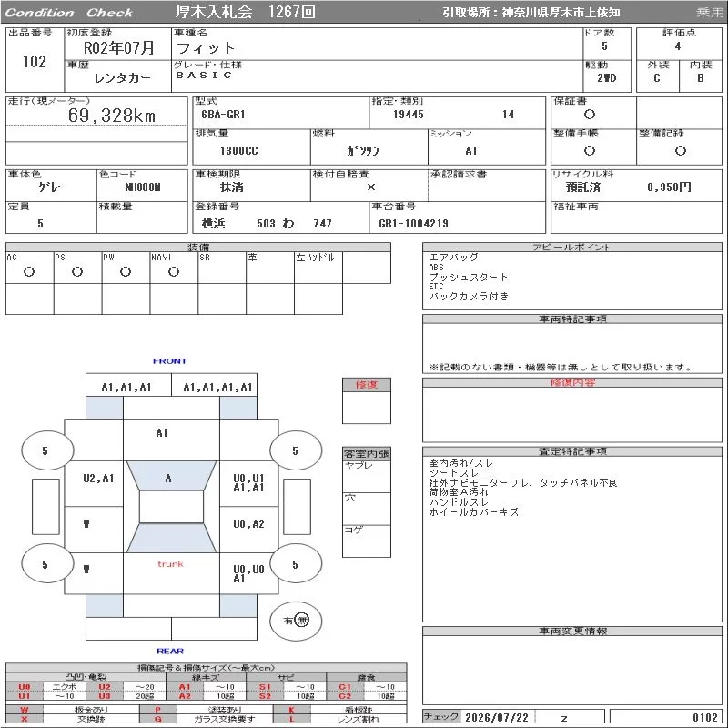Viewport: 728px width, 728px height.
Task: Click inspection note ハンドルスレ
Action: [459, 502]
